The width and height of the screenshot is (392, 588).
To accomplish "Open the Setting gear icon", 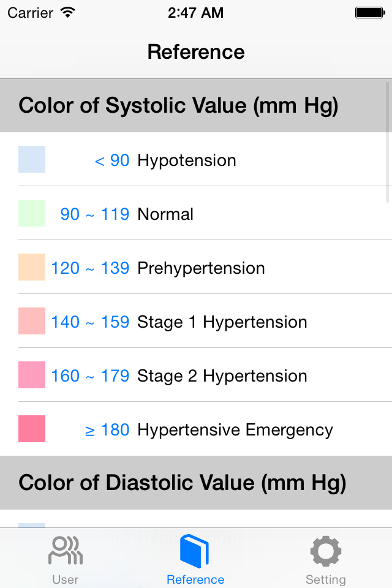I will [x=326, y=551].
